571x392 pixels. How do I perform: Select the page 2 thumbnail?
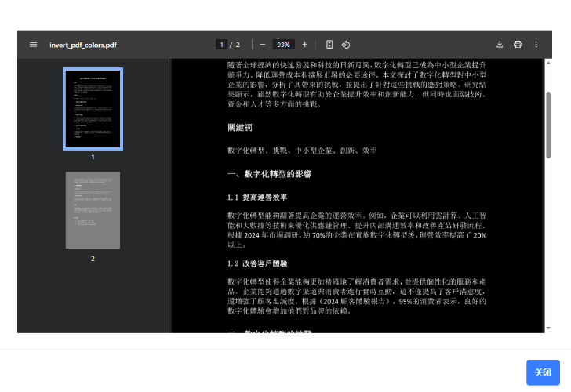pos(93,210)
